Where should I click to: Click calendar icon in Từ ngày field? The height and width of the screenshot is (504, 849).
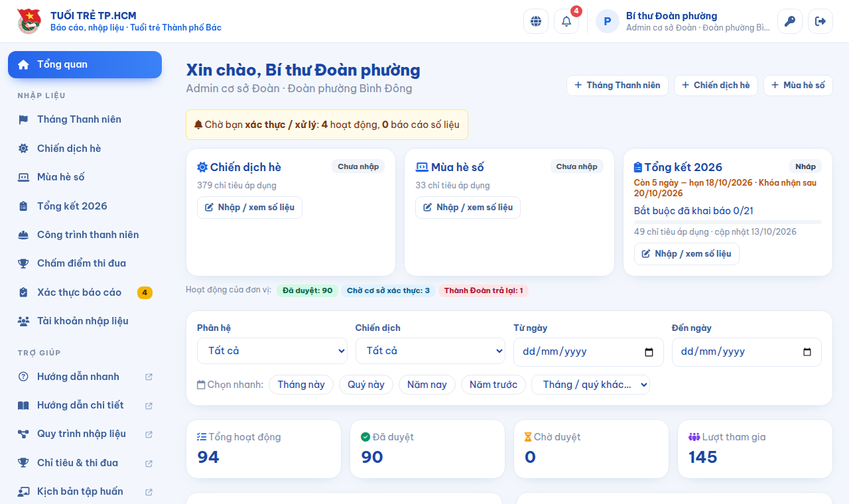(649, 352)
